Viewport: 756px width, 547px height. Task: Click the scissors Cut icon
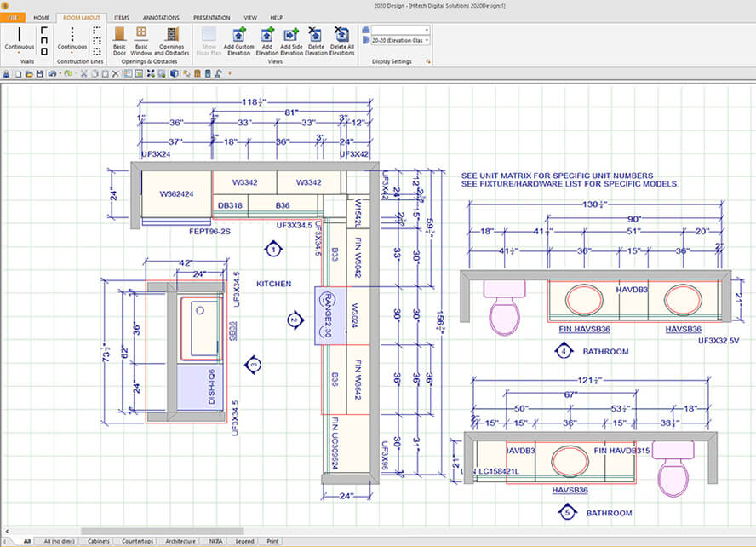tap(83, 74)
